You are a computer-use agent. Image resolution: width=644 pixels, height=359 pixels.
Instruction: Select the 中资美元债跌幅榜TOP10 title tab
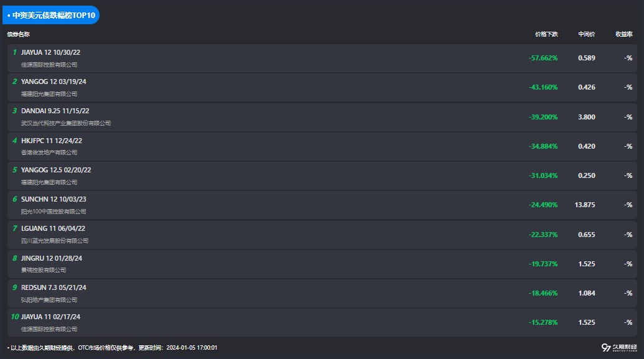click(51, 15)
